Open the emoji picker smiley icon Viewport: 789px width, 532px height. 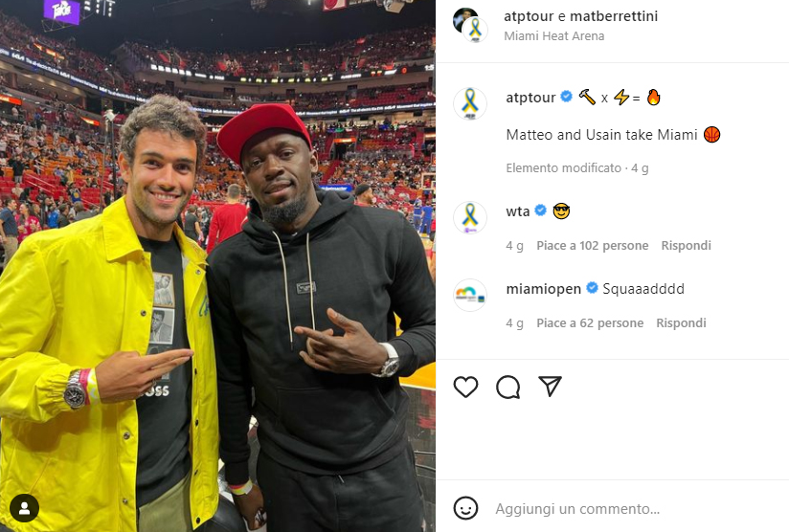[x=465, y=508]
